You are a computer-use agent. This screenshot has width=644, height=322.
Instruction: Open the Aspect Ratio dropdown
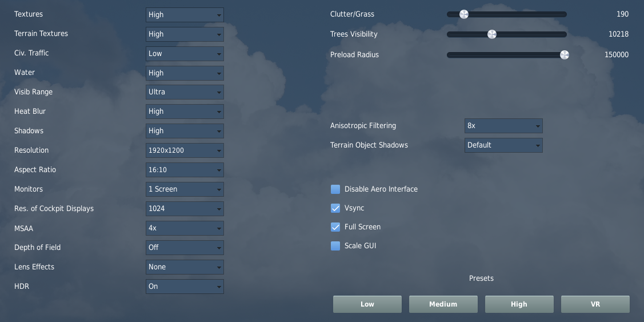coord(185,170)
